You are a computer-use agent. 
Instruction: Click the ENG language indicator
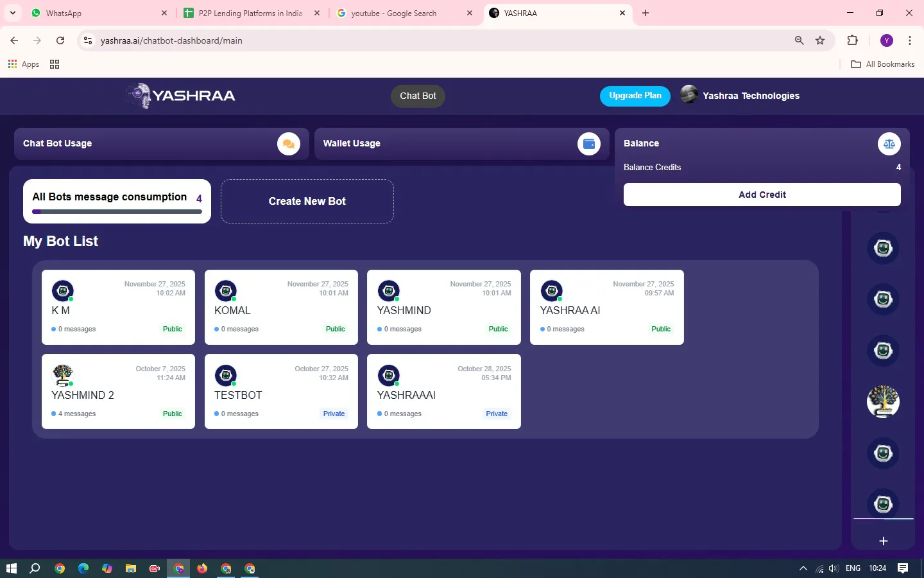853,568
